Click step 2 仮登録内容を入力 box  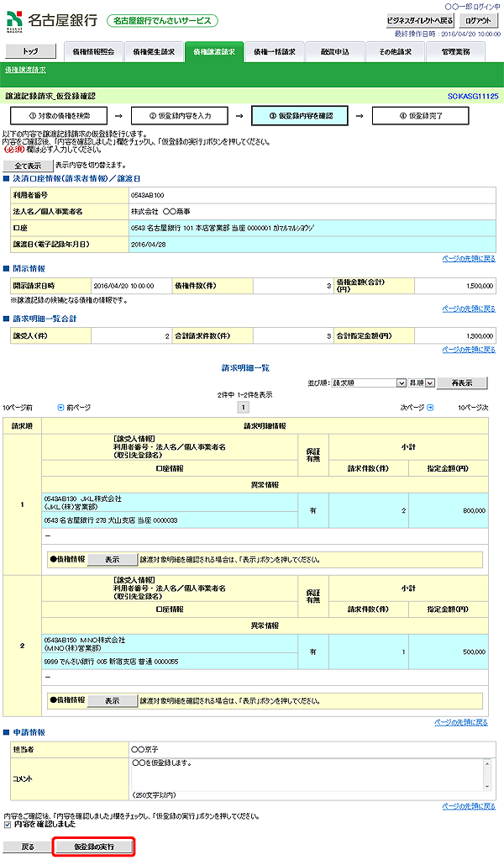point(180,116)
